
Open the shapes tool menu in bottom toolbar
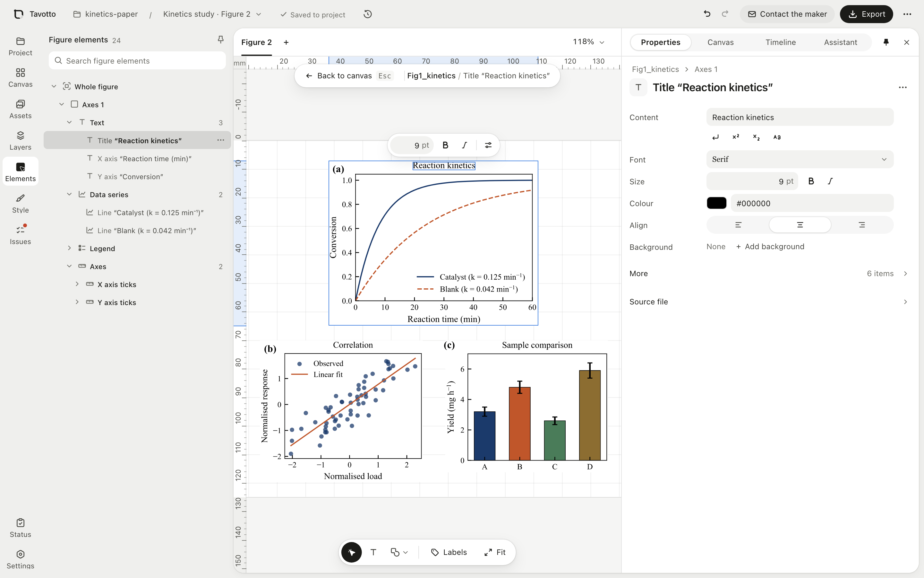pyautogui.click(x=399, y=552)
